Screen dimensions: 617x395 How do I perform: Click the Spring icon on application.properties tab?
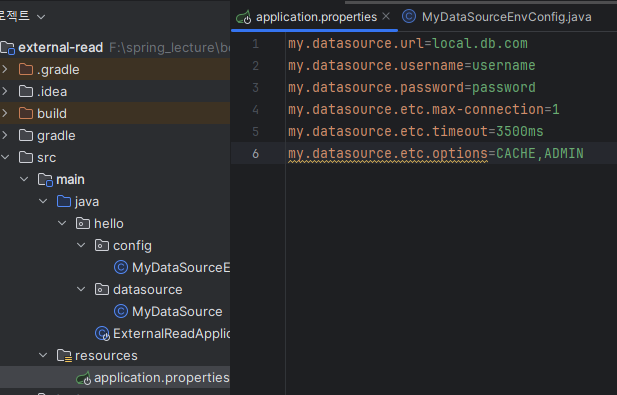[244, 17]
